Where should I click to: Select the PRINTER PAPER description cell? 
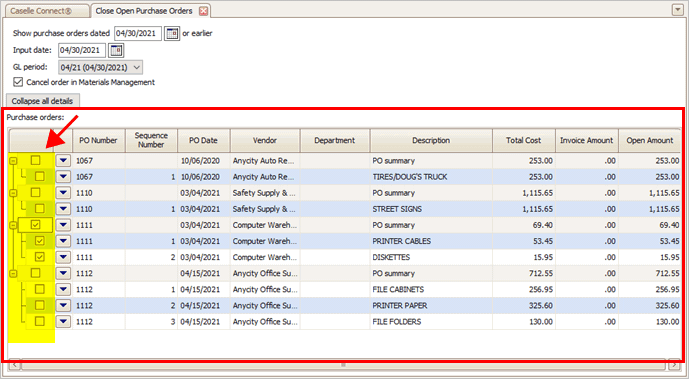[432, 305]
